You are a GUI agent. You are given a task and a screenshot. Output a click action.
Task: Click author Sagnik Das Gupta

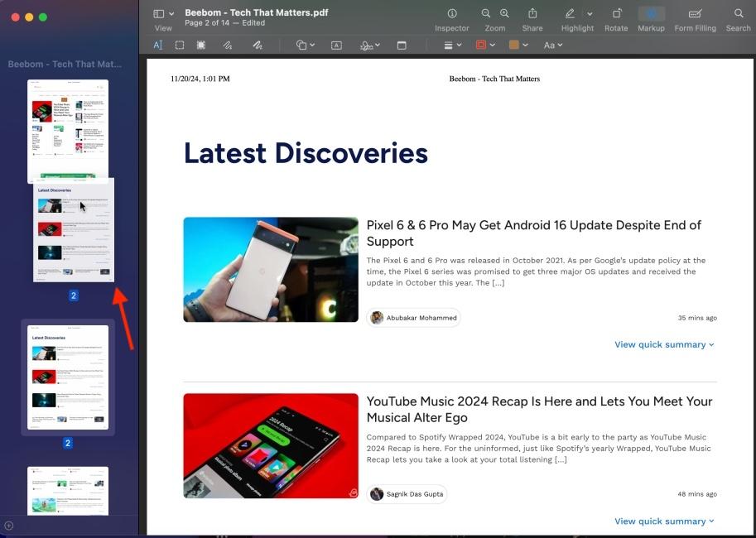[407, 493]
